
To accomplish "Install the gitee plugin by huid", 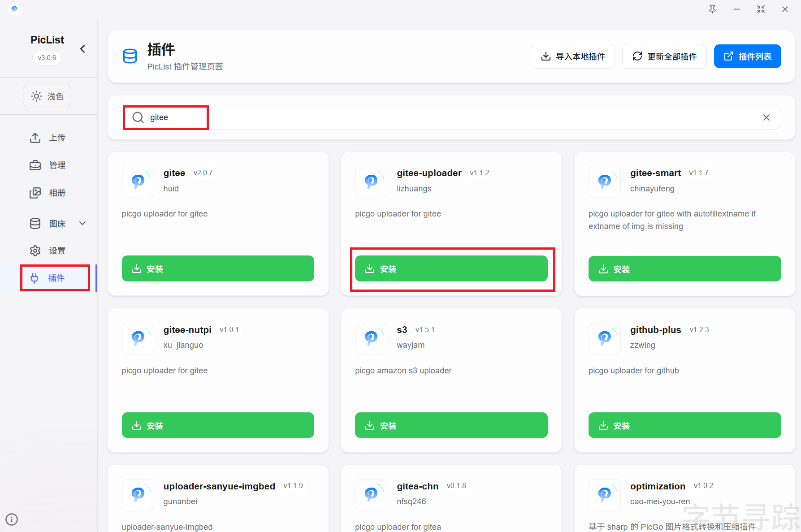I will click(218, 268).
